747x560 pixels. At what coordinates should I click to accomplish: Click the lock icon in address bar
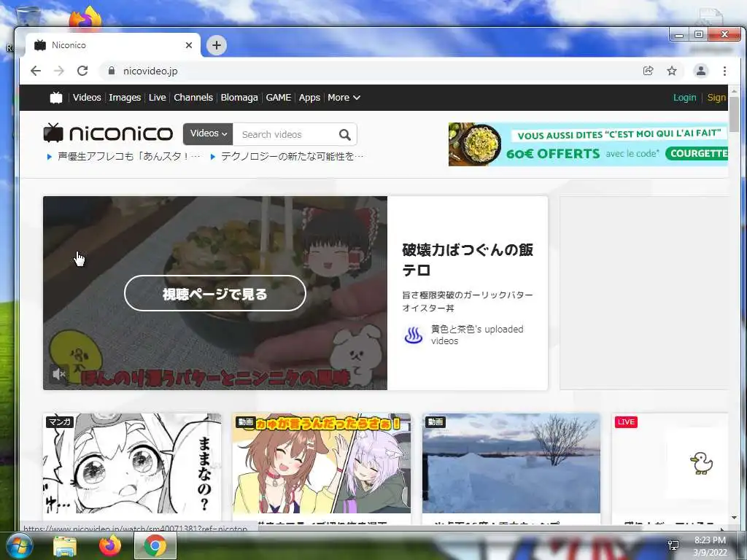[112, 71]
